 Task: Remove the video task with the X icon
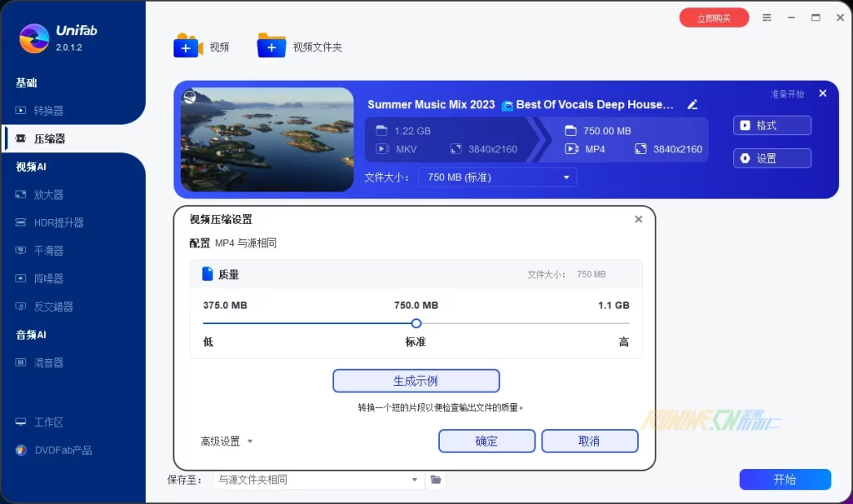point(823,94)
